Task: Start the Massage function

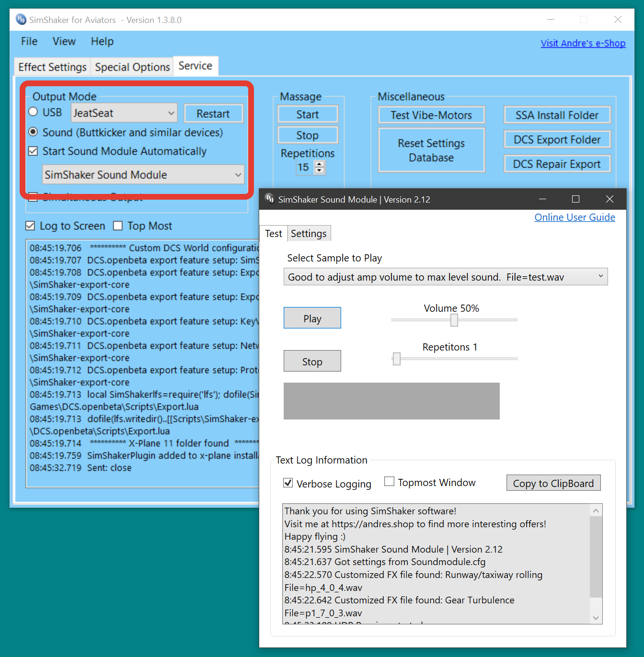Action: (x=308, y=114)
